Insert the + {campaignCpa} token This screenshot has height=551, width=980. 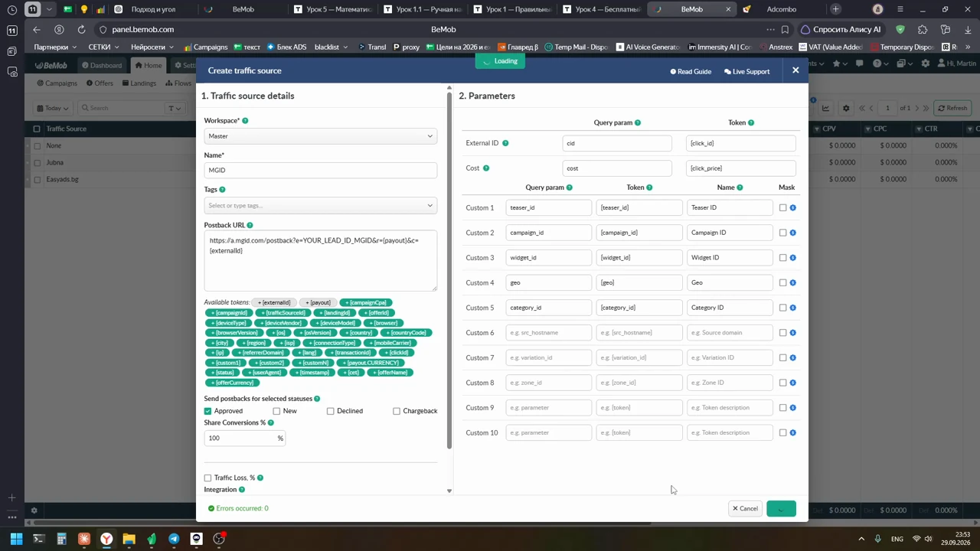(366, 303)
